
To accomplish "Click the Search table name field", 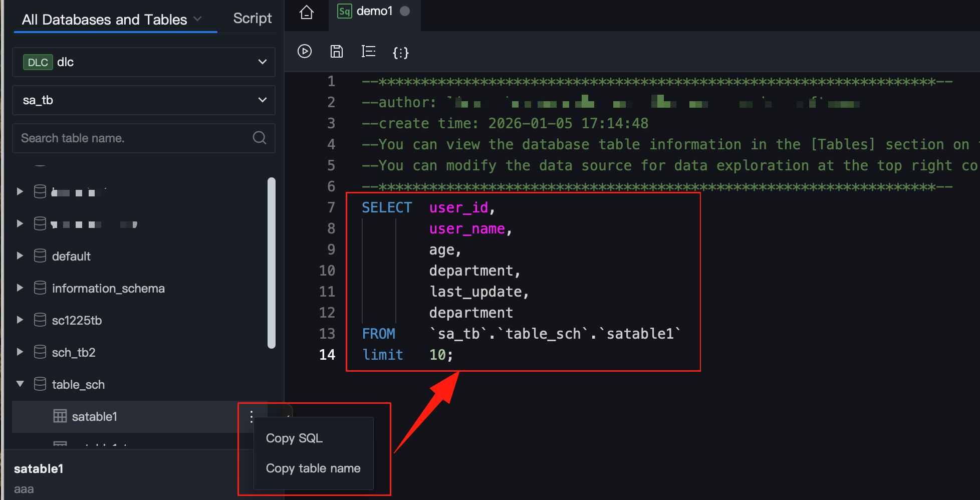I will [133, 138].
